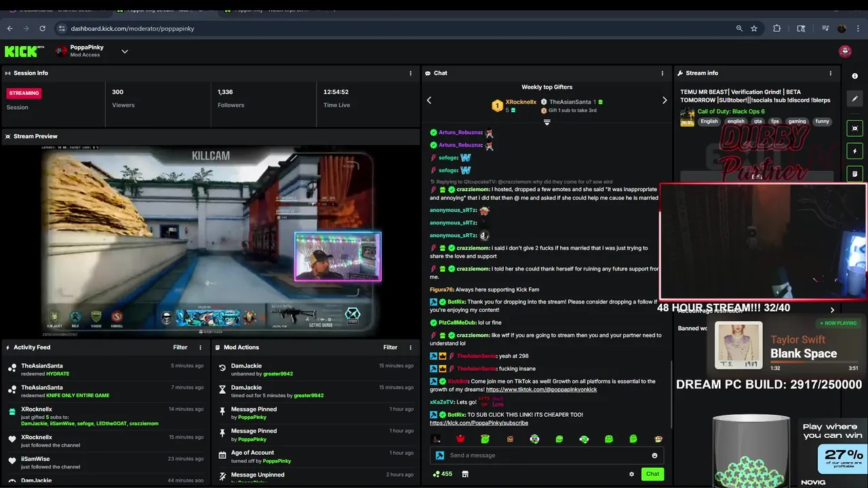Click Message Unpinned mod action entry
This screenshot has width=868, height=488.
[x=316, y=476]
